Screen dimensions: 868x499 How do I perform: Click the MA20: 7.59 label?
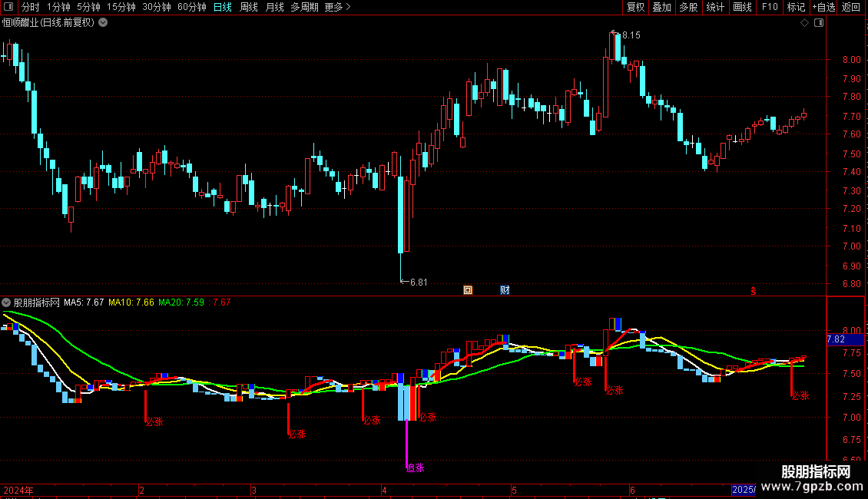[181, 302]
